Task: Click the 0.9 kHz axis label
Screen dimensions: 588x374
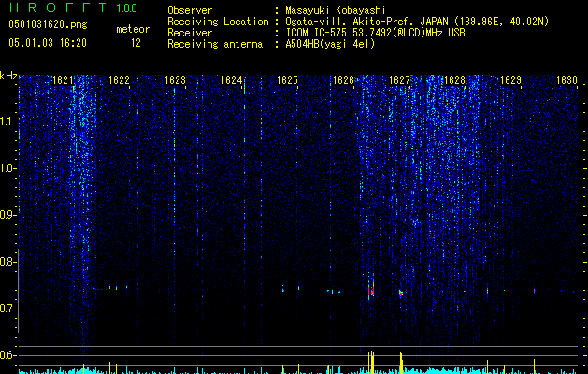Action: pos(7,215)
